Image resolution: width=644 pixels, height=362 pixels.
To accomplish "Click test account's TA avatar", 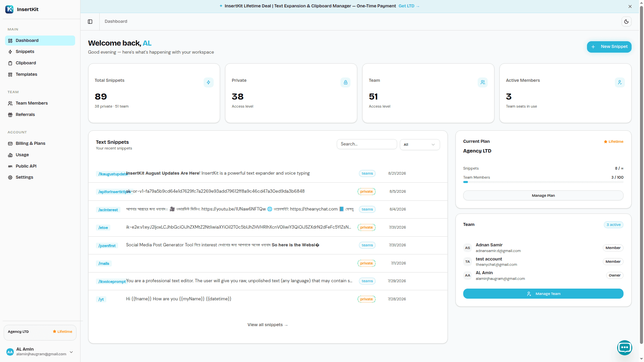I will [x=468, y=262].
